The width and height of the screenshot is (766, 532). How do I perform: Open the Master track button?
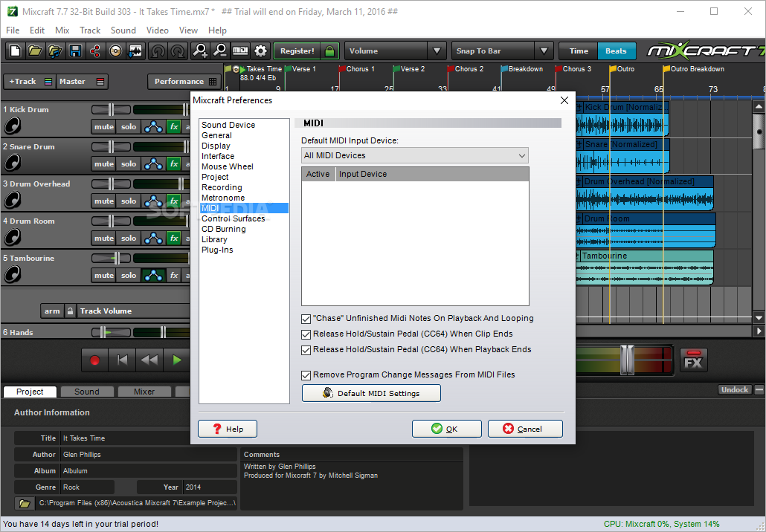[x=82, y=82]
